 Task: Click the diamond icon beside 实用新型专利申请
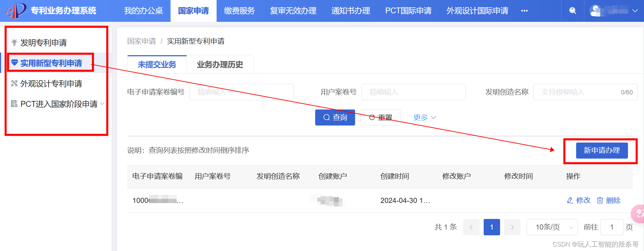click(x=14, y=63)
